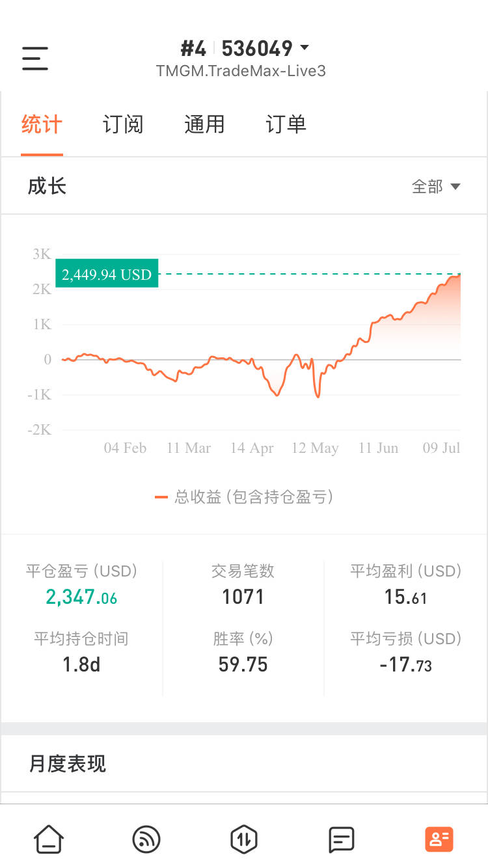Go to the 订单 tab

point(286,124)
